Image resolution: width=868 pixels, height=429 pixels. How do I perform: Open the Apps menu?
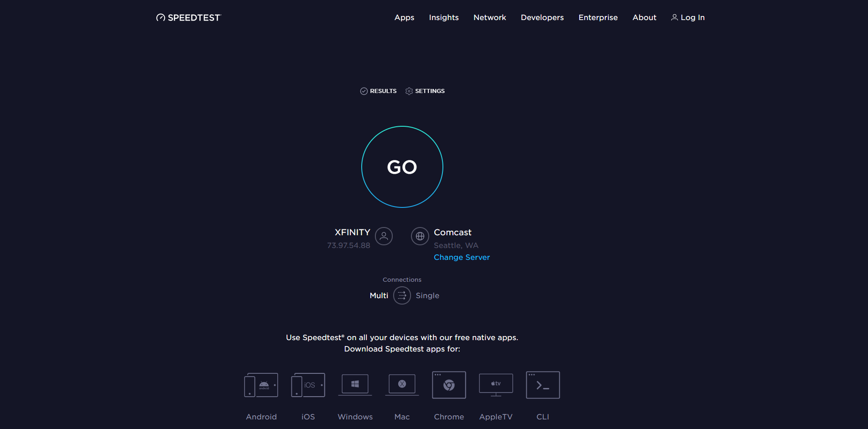[x=404, y=17]
